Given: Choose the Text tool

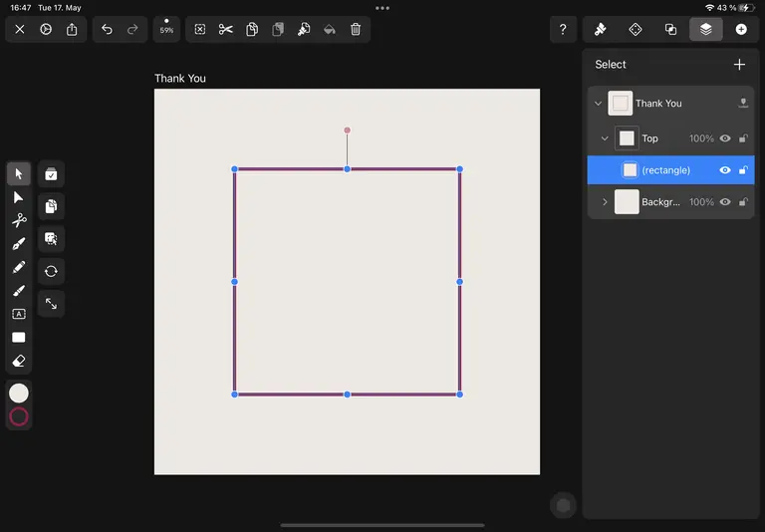Looking at the screenshot, I should pyautogui.click(x=19, y=314).
